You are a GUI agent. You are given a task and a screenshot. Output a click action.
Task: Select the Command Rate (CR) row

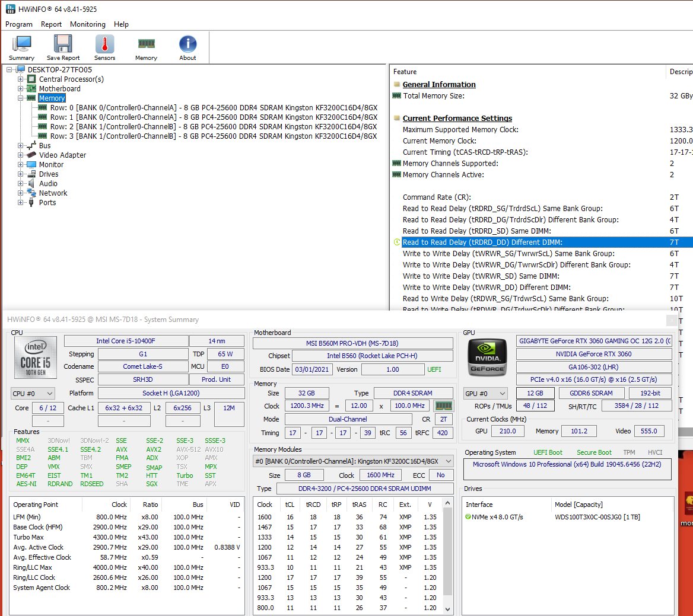point(437,197)
